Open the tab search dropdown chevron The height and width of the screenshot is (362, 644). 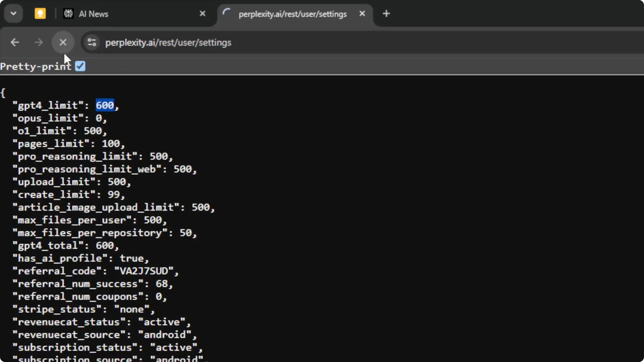(13, 13)
